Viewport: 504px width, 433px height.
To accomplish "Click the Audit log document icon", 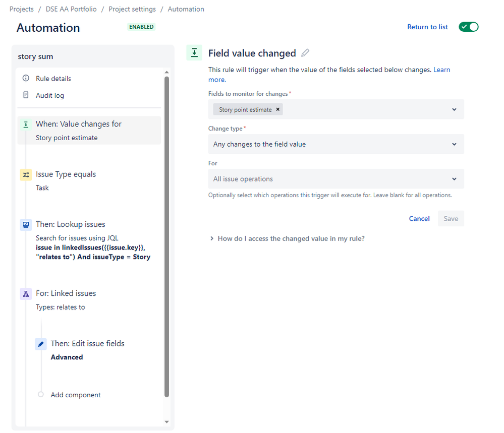I will 26,95.
